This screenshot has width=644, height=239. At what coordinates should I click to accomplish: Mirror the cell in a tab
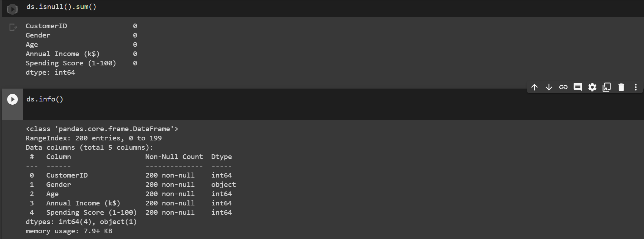pos(606,87)
